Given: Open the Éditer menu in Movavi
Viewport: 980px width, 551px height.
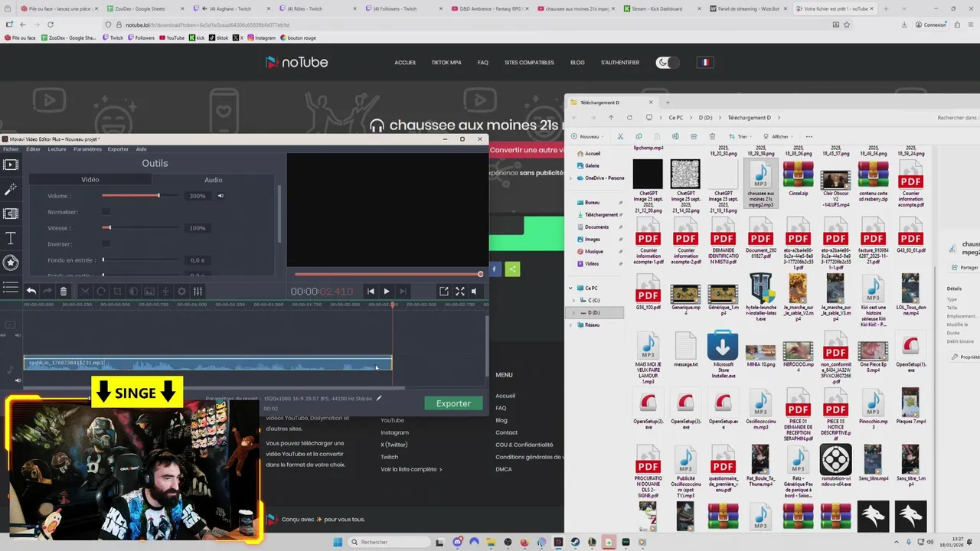Looking at the screenshot, I should (33, 149).
